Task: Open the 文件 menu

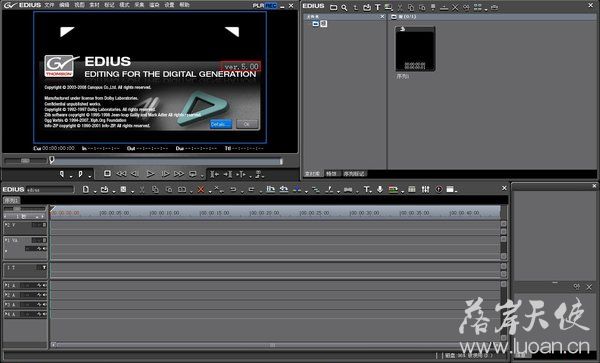Action: pos(49,5)
